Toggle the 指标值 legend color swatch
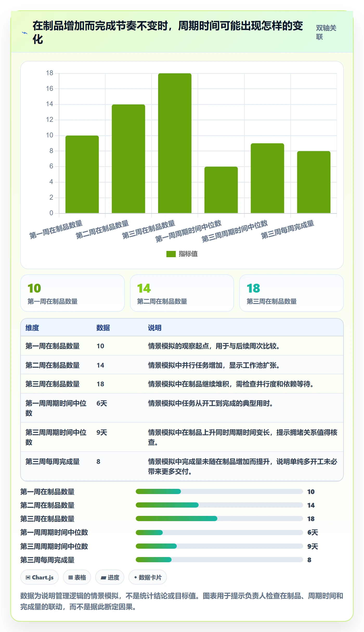The width and height of the screenshot is (364, 632). (x=171, y=254)
